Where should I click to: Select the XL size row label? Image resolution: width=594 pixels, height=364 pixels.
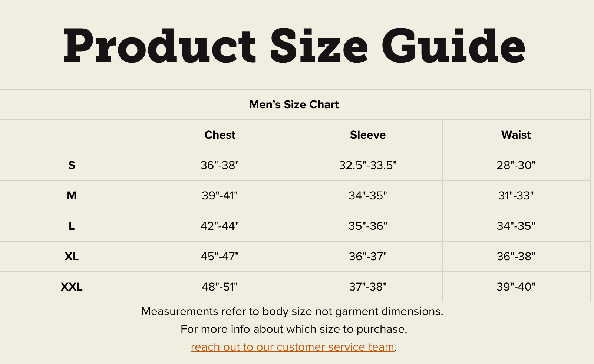(x=72, y=257)
